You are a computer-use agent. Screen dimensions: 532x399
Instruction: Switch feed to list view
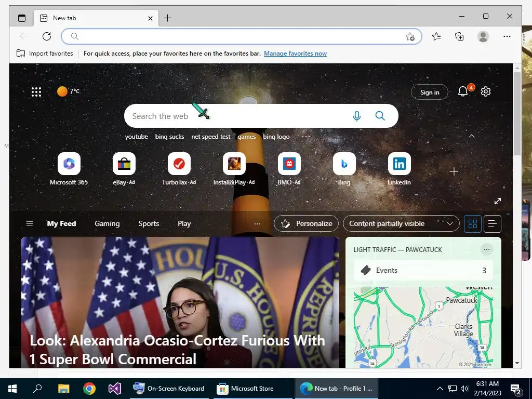coord(493,223)
